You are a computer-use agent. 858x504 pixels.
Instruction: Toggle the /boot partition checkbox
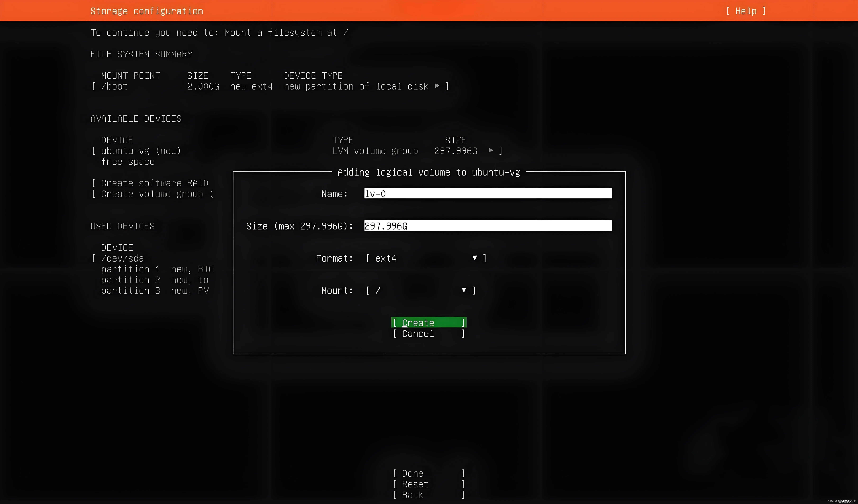[93, 86]
